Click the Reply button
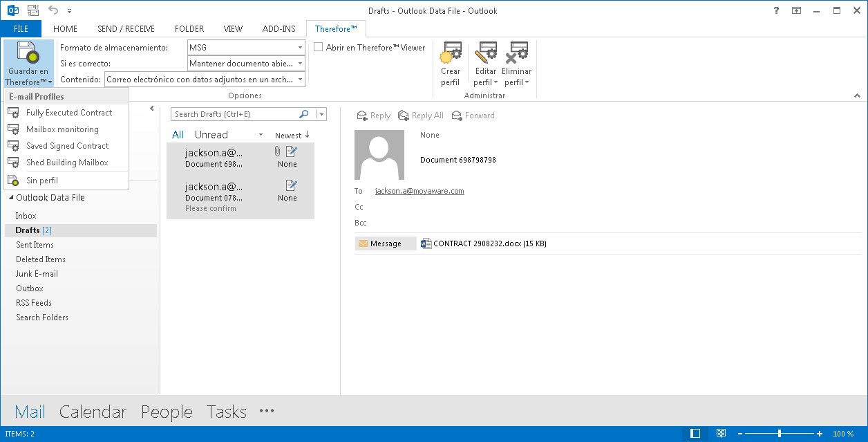The image size is (868, 442). coord(373,116)
